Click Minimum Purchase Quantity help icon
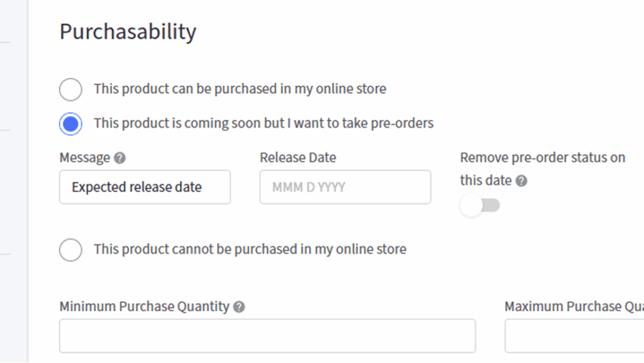The width and height of the screenshot is (644, 363). 239,307
